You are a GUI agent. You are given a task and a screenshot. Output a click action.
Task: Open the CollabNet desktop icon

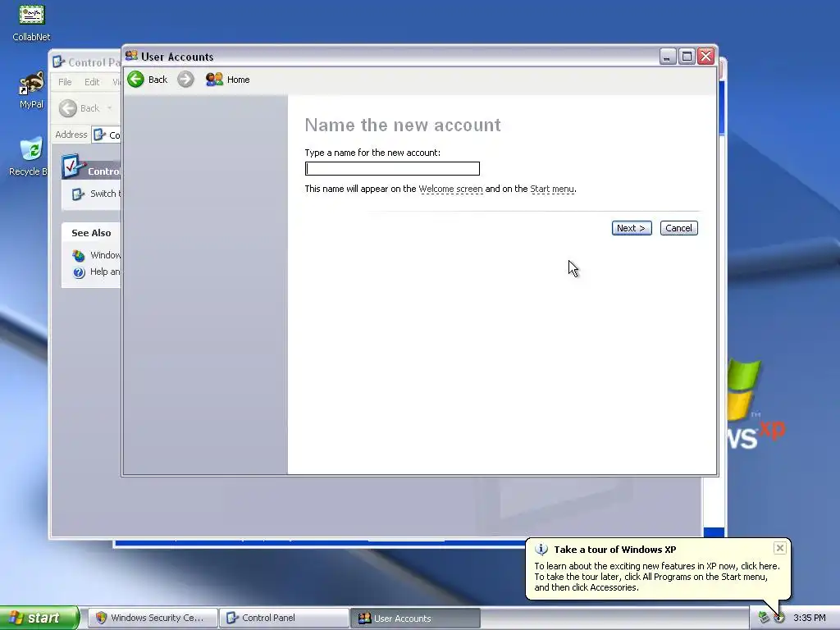pyautogui.click(x=32, y=22)
